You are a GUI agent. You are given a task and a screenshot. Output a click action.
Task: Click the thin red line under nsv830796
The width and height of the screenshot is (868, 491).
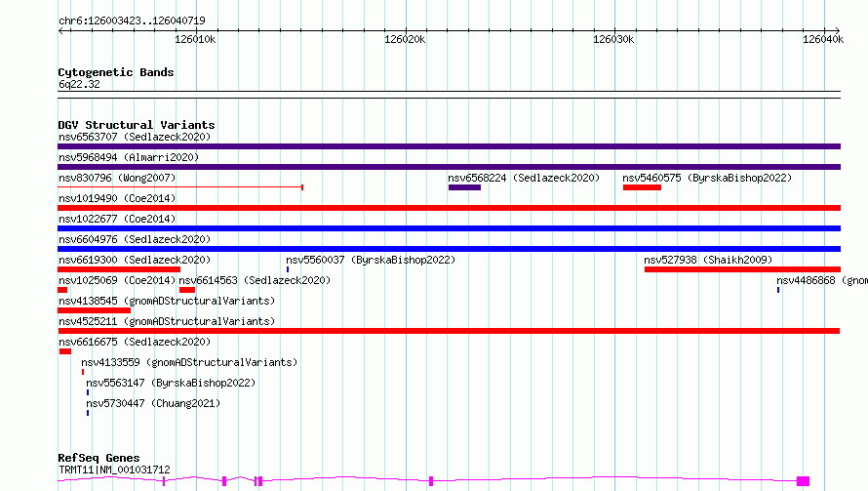[x=180, y=187]
